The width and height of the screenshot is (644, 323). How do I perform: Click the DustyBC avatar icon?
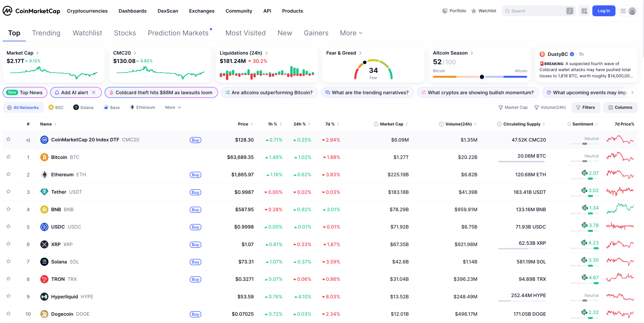542,54
